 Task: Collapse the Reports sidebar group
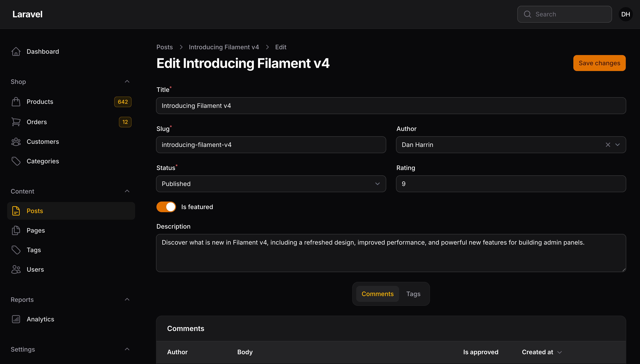[127, 299]
